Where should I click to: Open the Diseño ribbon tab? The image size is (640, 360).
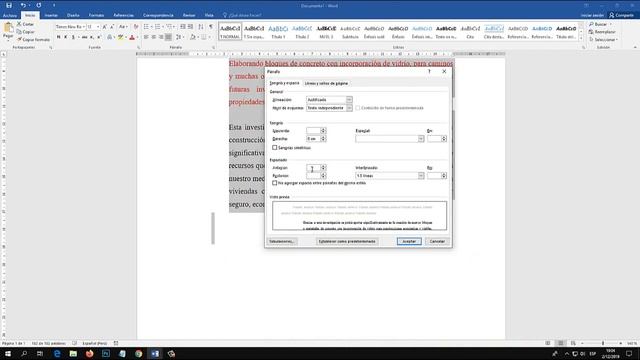[x=73, y=15]
